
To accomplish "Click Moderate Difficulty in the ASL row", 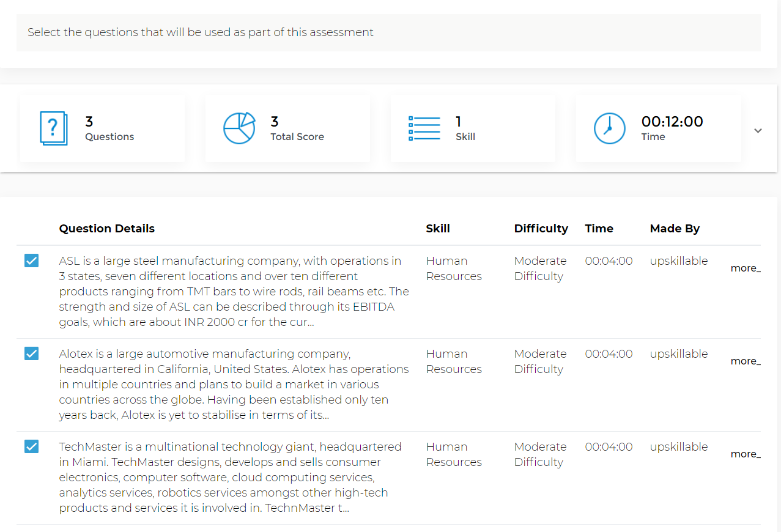I will [540, 268].
